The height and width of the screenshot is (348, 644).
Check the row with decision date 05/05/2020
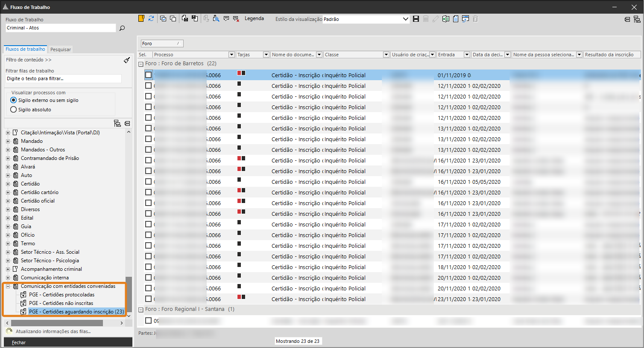coord(148,182)
